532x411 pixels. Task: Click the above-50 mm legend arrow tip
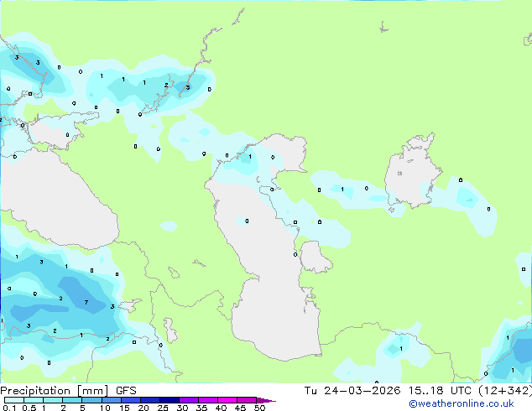point(266,400)
